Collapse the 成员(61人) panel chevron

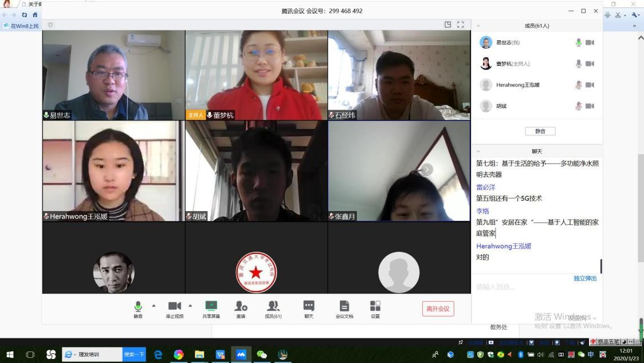[478, 26]
